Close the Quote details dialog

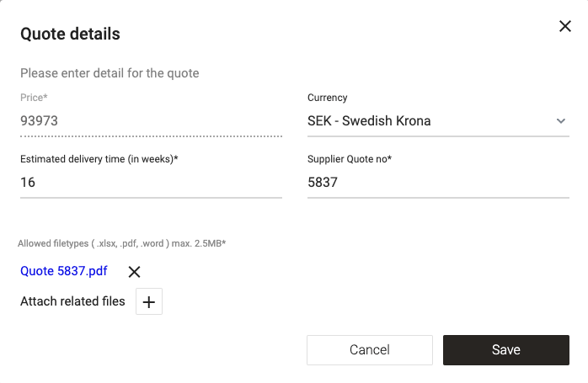coord(565,27)
